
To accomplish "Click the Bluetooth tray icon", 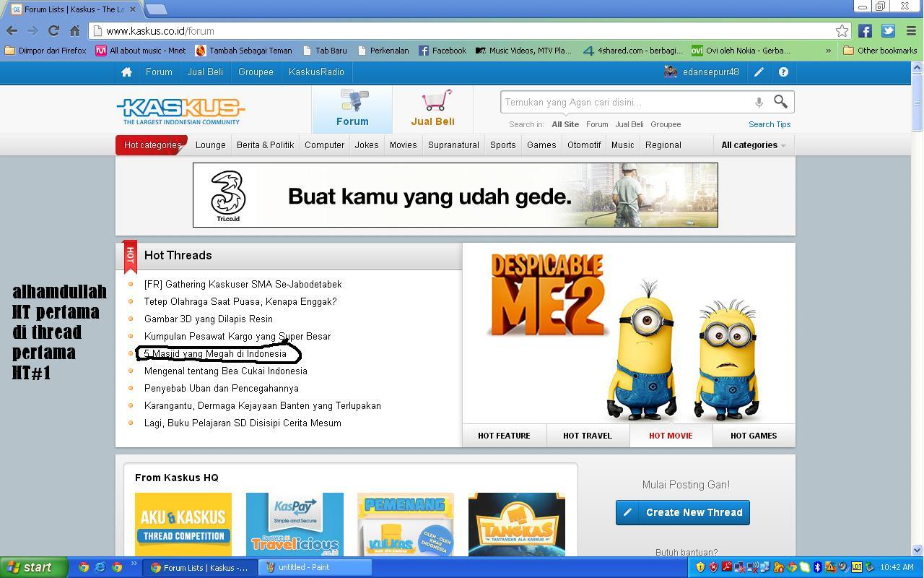I will [x=817, y=567].
